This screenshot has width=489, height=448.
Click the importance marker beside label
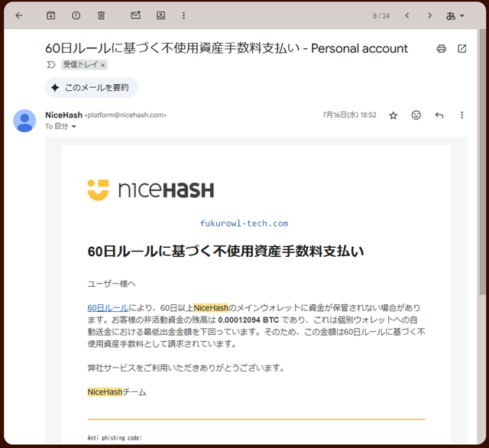pyautogui.click(x=51, y=64)
